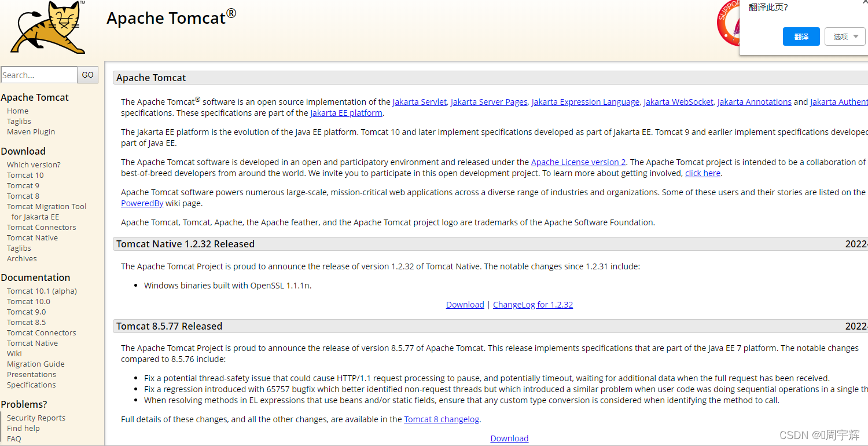868x446 pixels.
Task: Open Maven Plugin link
Action: click(31, 132)
